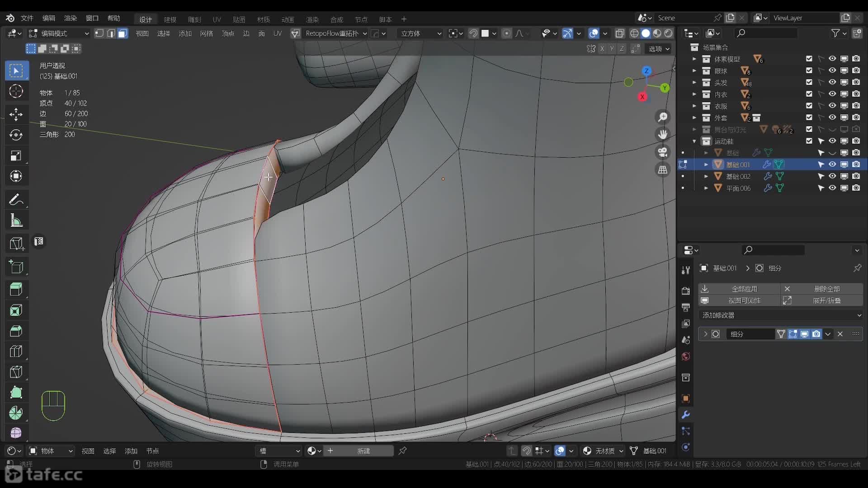Click the 删除全部 button
868x488 pixels.
tap(822, 289)
